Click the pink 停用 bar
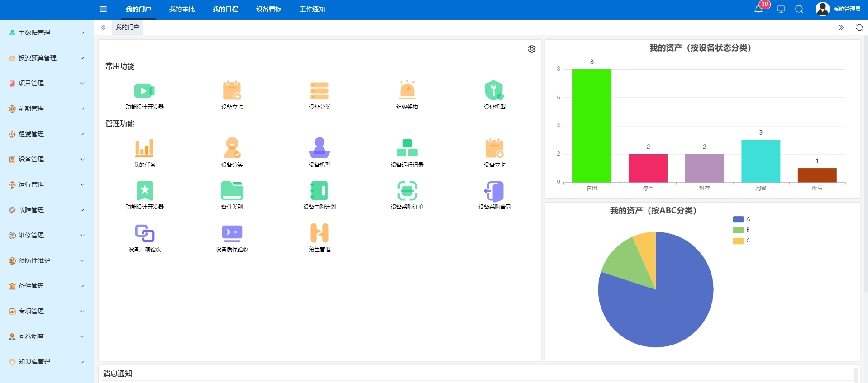The height and width of the screenshot is (383, 868). tap(648, 168)
